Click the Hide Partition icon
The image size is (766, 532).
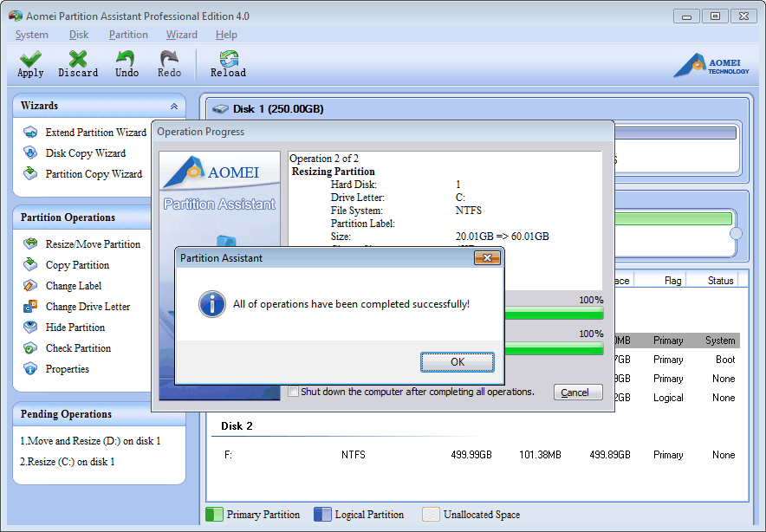click(30, 327)
